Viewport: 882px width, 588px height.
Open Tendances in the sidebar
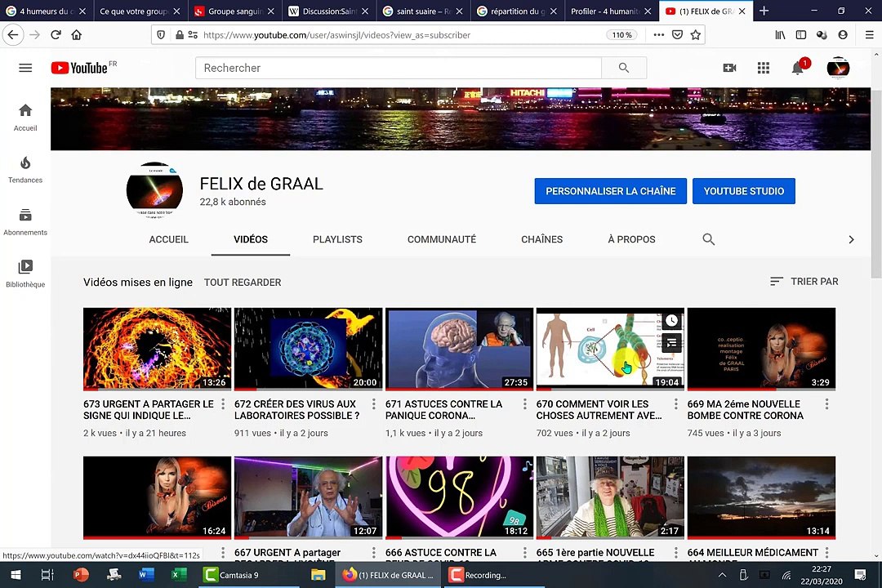click(x=25, y=170)
